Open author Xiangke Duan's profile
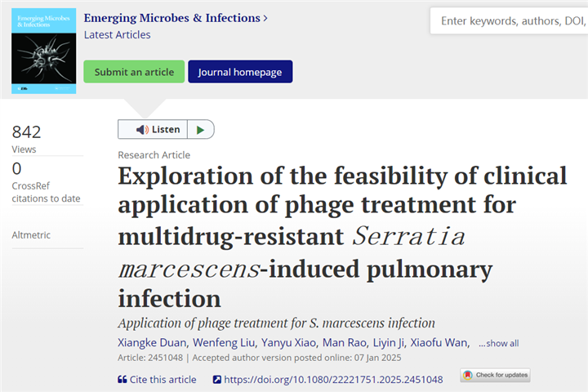The height and width of the screenshot is (392, 588). [x=151, y=342]
